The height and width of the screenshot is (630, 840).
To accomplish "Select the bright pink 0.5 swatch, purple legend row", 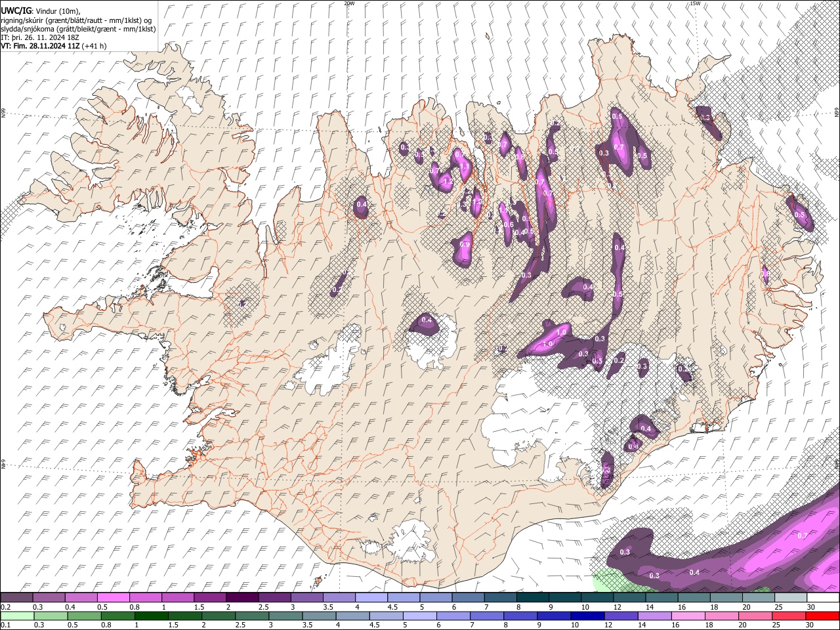I will [x=113, y=598].
